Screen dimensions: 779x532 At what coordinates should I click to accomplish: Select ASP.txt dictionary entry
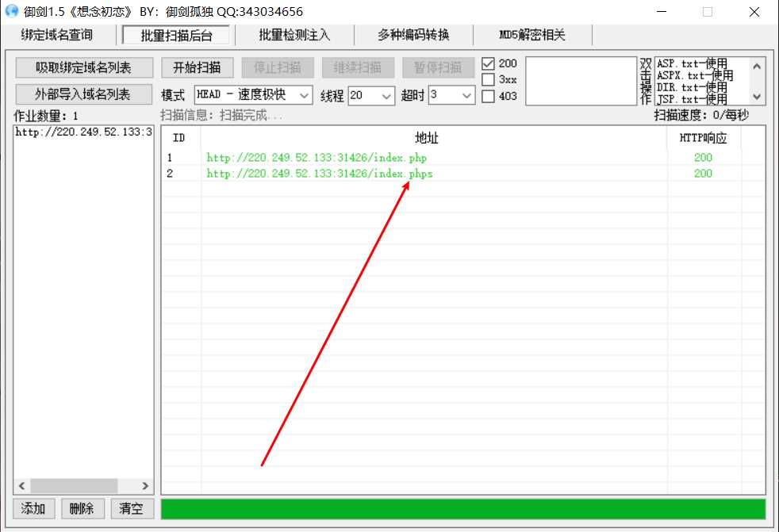point(692,63)
